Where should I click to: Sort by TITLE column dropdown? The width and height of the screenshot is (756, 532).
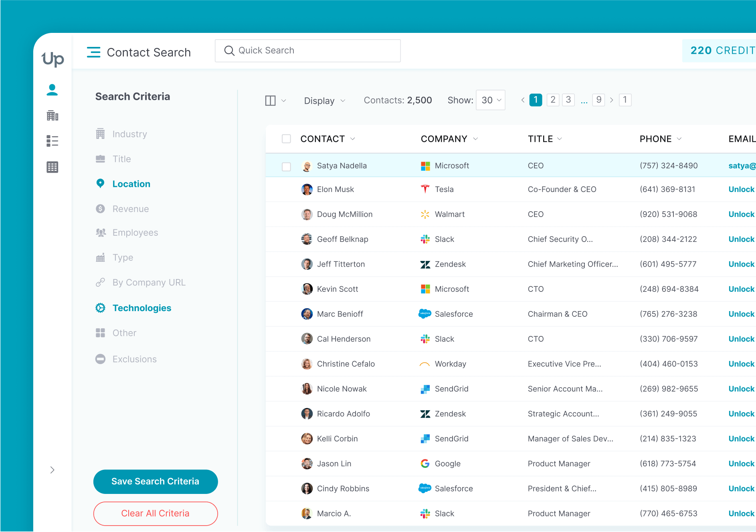(x=560, y=139)
